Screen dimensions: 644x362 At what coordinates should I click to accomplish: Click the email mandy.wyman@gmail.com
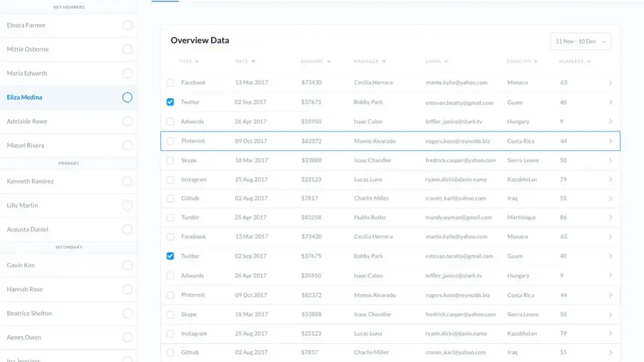(x=459, y=218)
